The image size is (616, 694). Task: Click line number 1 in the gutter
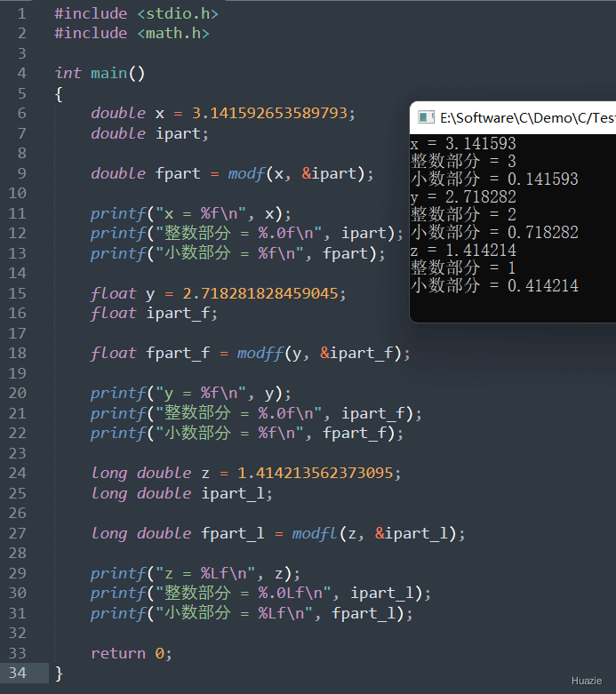click(x=21, y=13)
